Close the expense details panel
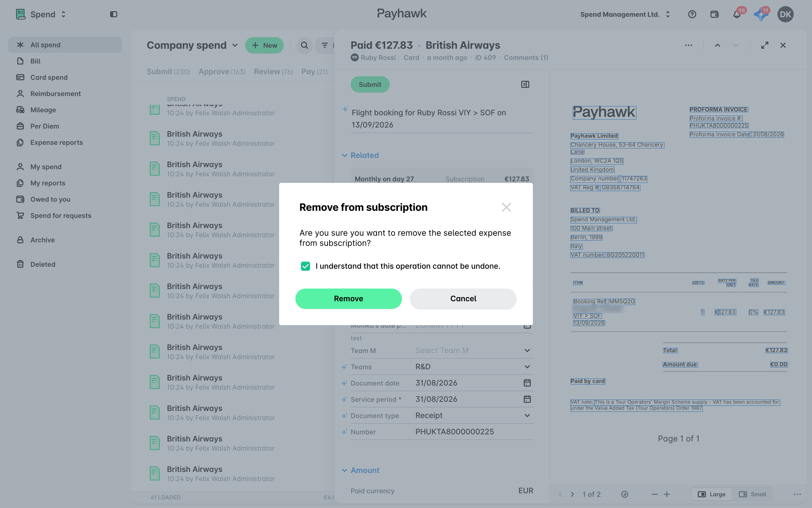Viewport: 812px width, 508px height. pyautogui.click(x=783, y=45)
